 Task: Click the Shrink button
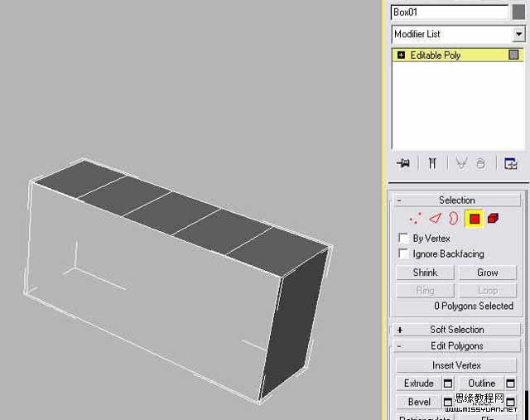tap(425, 273)
